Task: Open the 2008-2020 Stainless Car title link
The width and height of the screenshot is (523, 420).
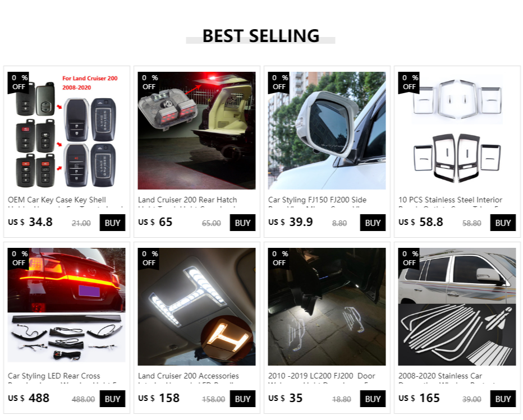Action: point(441,376)
